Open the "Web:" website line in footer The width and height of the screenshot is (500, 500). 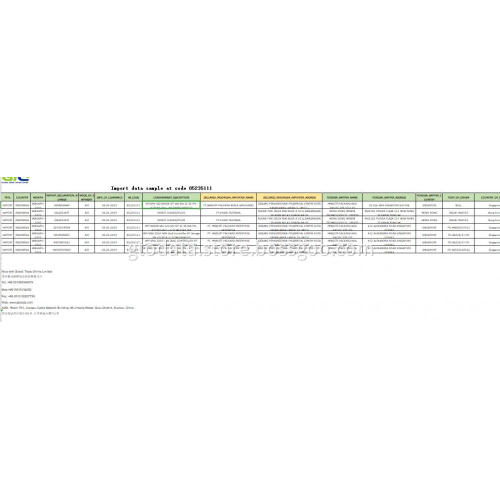(x=17, y=302)
